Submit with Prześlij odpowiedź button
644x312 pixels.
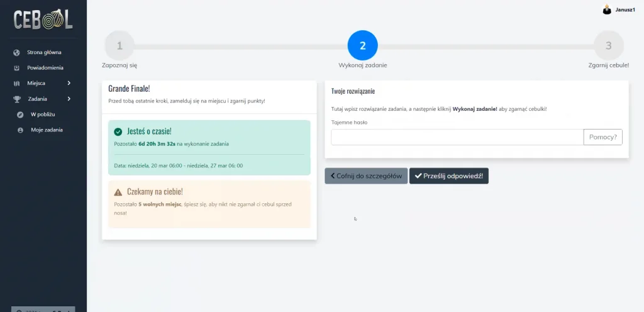(449, 175)
